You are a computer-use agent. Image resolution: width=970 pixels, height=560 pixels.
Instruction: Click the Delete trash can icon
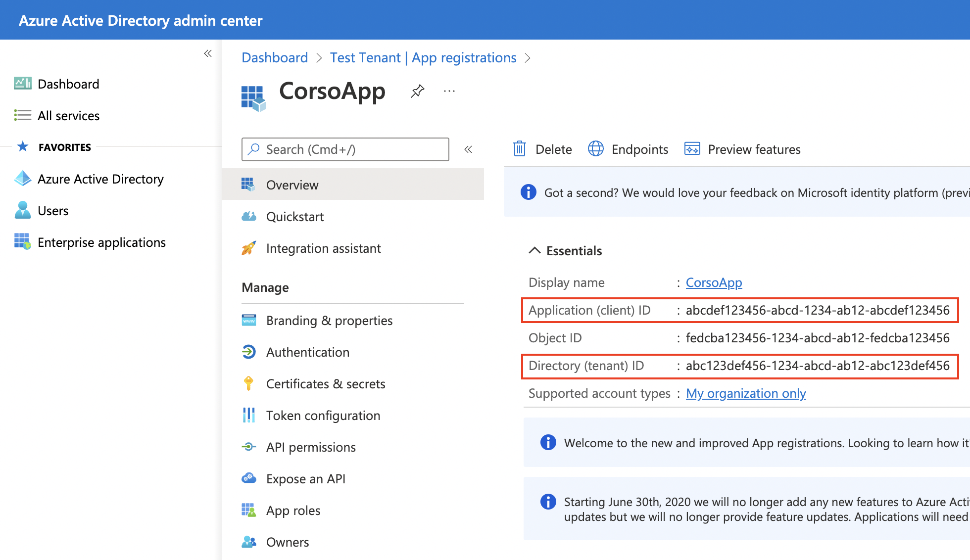pos(519,149)
